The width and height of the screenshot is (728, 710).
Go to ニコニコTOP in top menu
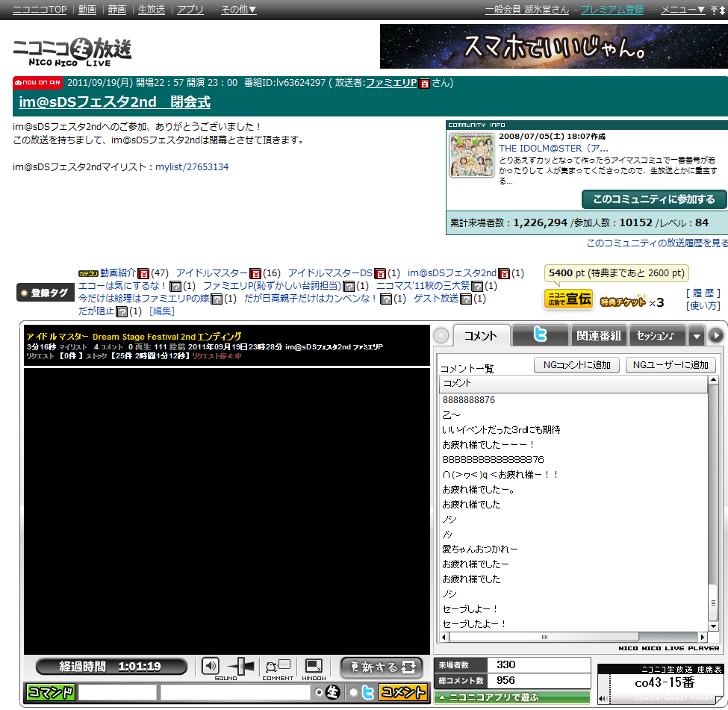pos(40,10)
